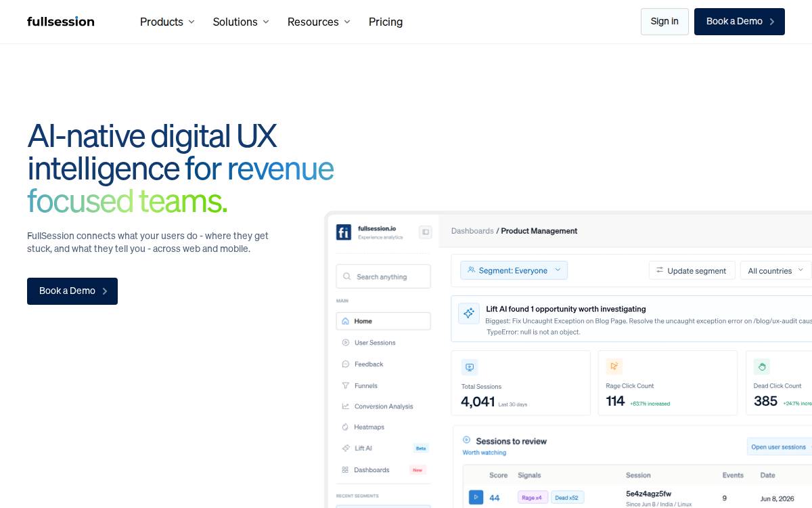Click the Signals column header

529,475
